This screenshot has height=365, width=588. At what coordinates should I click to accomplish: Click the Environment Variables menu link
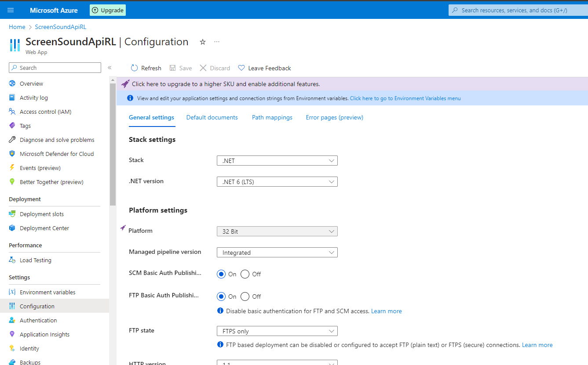(405, 98)
